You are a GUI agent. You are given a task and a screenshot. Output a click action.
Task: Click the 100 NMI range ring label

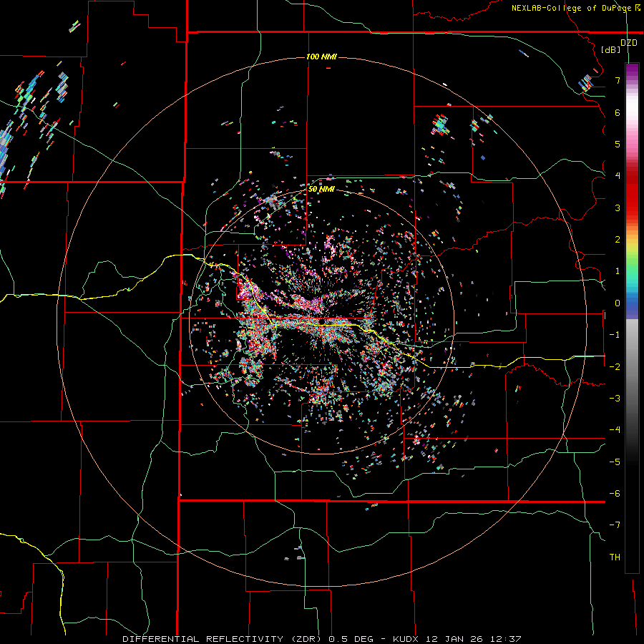(321, 57)
